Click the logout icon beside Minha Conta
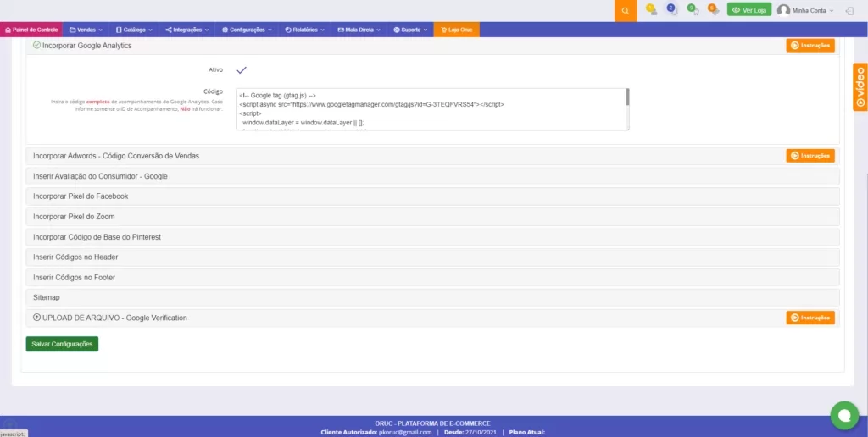This screenshot has width=868, height=437. click(849, 10)
